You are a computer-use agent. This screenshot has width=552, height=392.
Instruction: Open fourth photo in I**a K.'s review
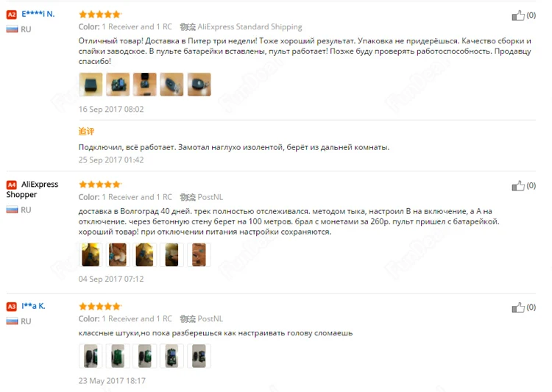171,356
